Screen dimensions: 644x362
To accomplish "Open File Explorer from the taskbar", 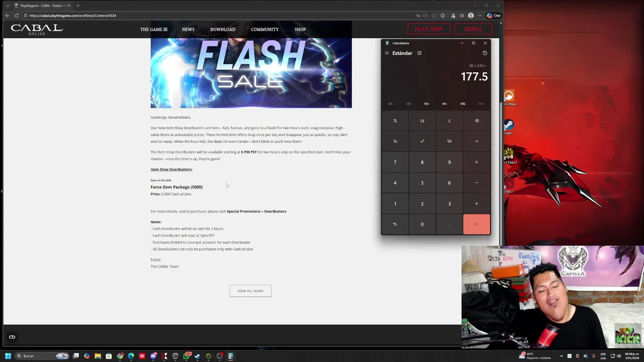I will coord(98,356).
